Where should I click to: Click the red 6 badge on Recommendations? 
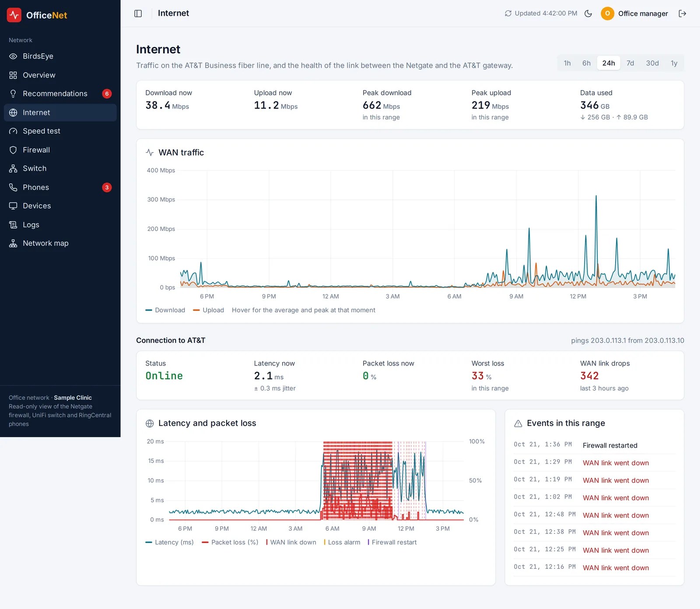[107, 94]
